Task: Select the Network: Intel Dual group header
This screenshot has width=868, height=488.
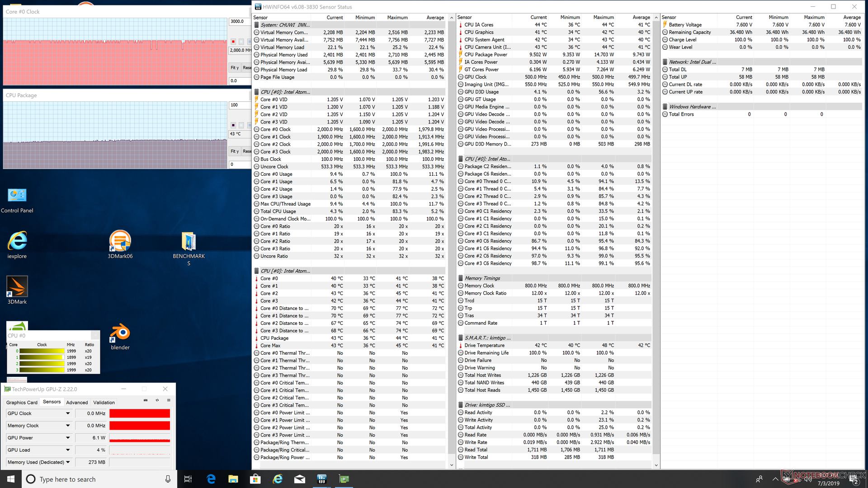Action: click(x=762, y=62)
